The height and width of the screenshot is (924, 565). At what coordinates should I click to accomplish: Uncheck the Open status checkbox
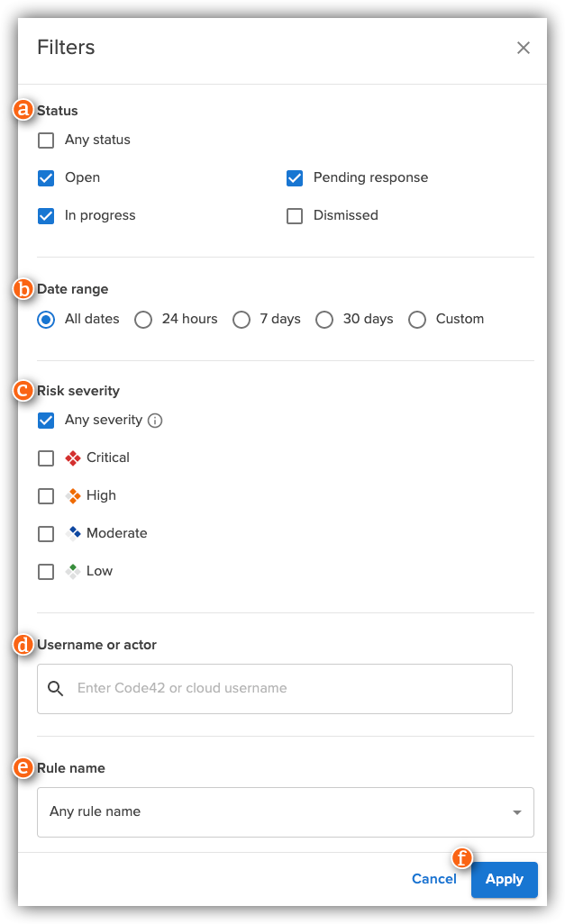[46, 177]
